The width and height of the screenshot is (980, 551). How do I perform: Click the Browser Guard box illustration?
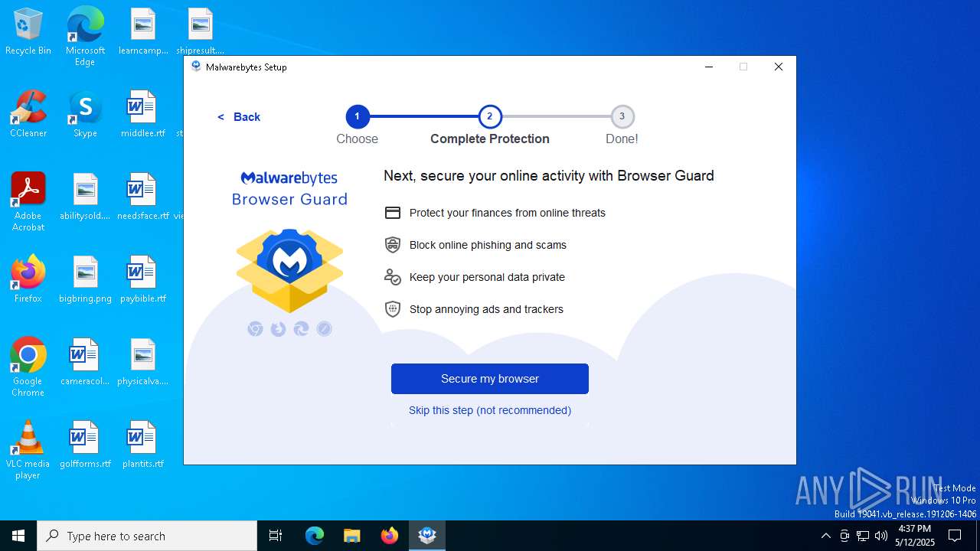point(289,270)
